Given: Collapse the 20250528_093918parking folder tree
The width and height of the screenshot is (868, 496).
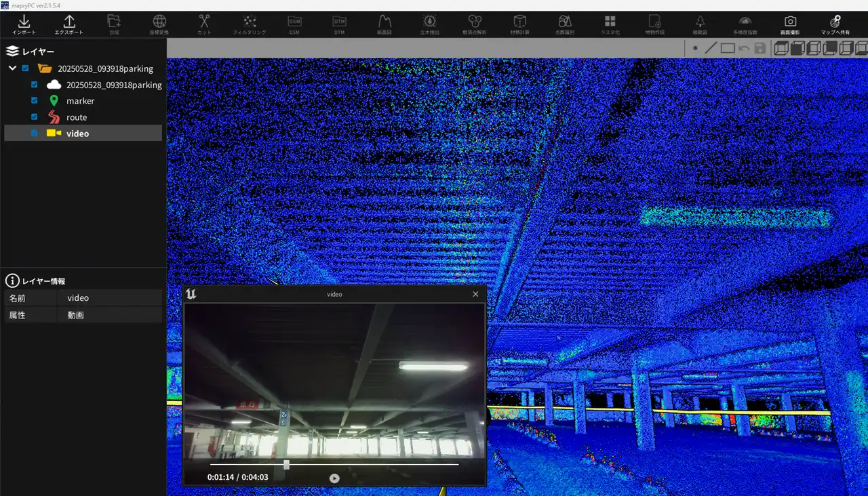Looking at the screenshot, I should [12, 68].
